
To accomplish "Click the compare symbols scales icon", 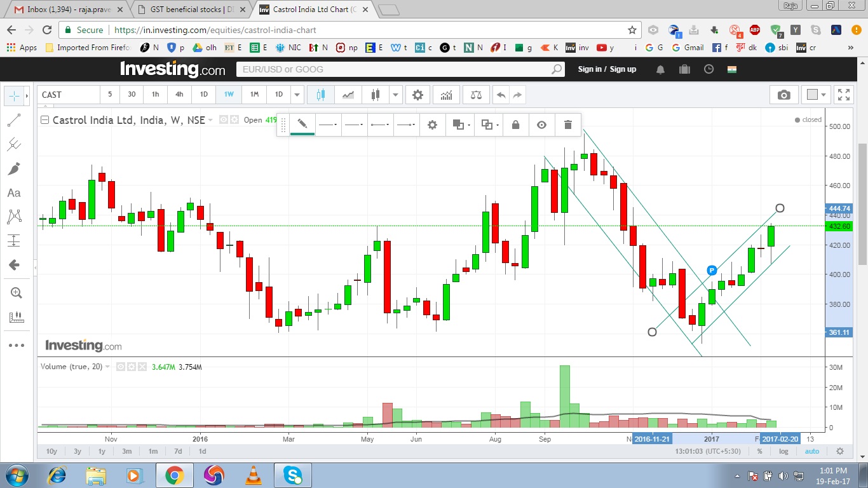I will (x=476, y=95).
